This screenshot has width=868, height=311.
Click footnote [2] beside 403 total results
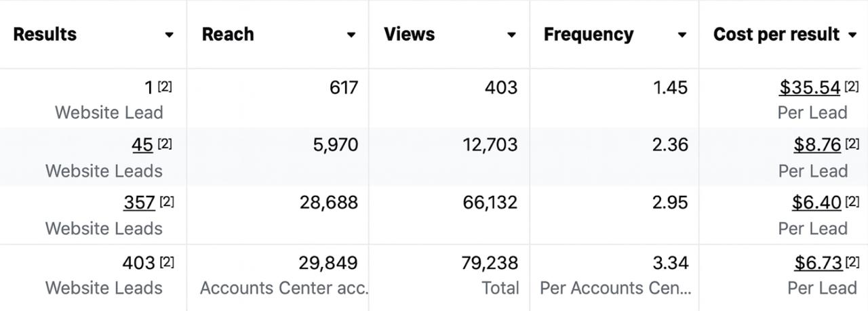click(167, 262)
